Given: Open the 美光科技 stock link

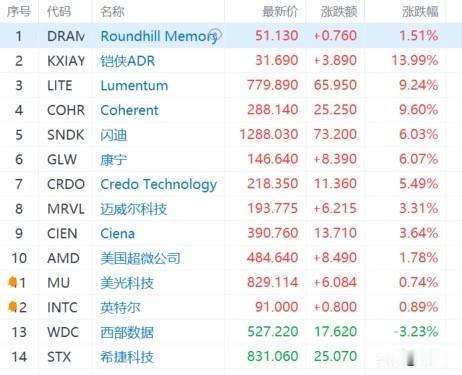Looking at the screenshot, I should 127,283.
